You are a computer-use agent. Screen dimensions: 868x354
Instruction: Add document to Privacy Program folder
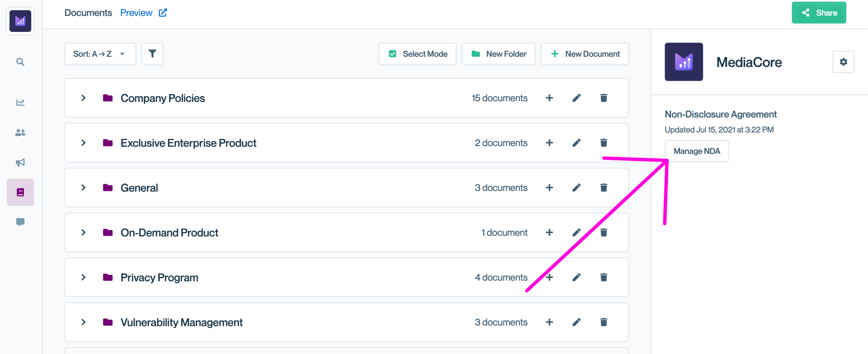tap(549, 277)
